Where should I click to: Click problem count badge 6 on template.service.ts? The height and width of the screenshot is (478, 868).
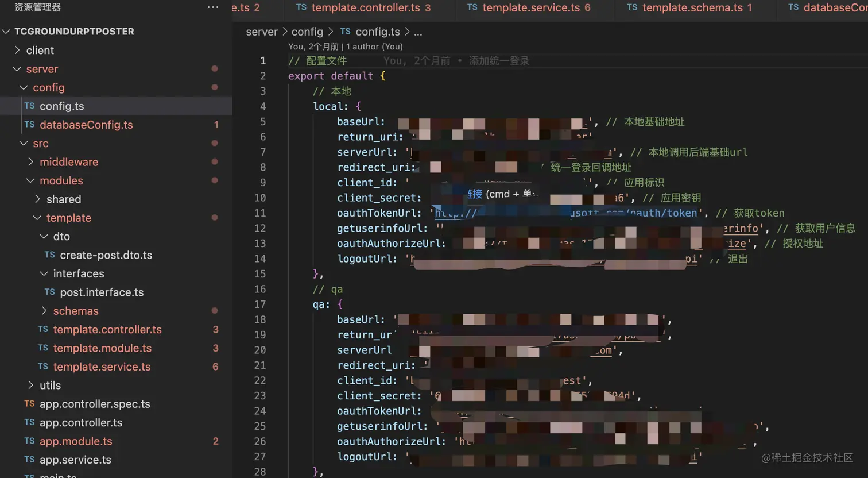click(x=215, y=367)
